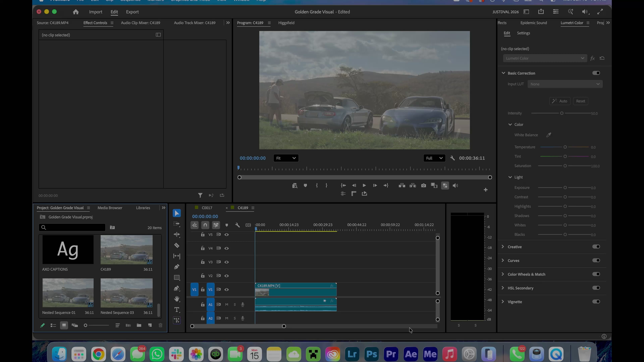
Task: Select the Type tool
Action: [x=177, y=310]
